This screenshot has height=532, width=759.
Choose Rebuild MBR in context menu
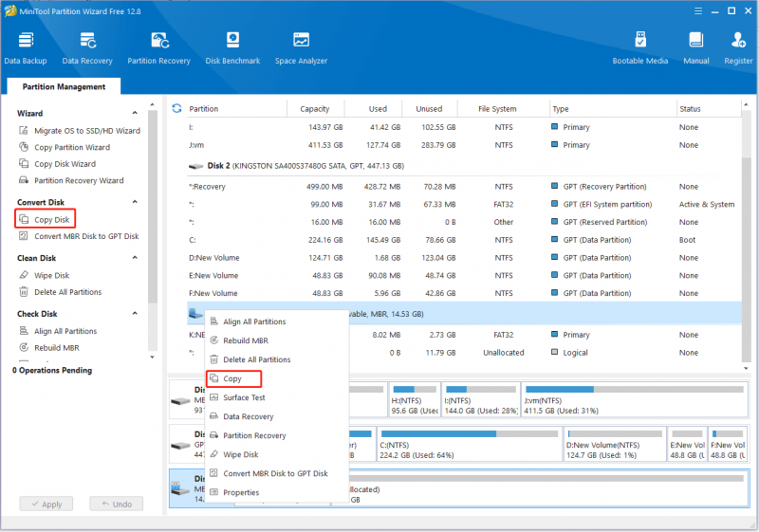[x=277, y=340]
